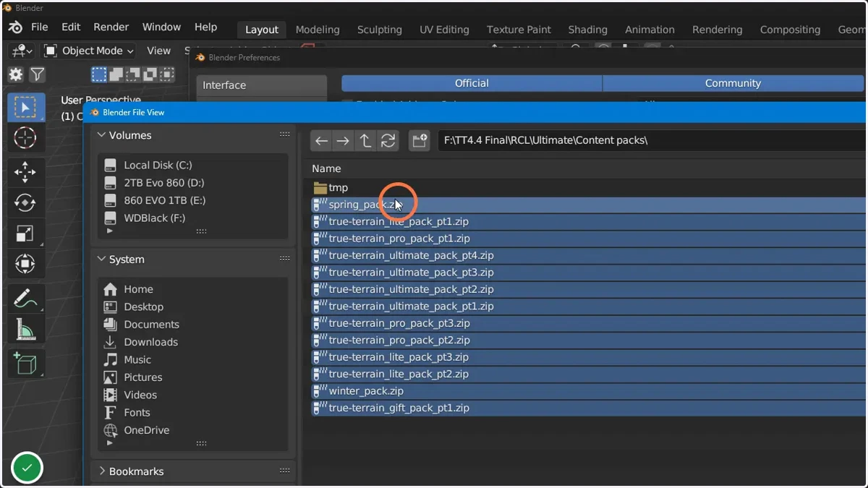Select the Add Cube tool

coord(25,364)
